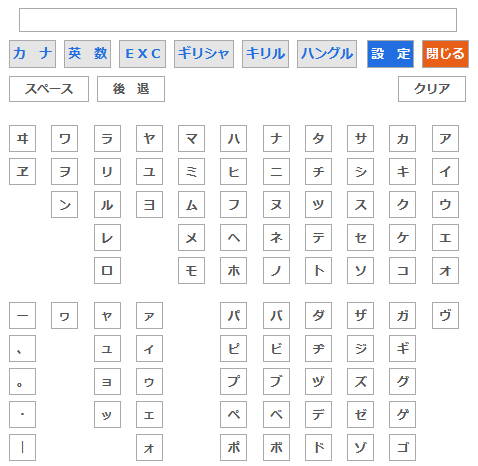
Task: Click the orange 閉じる button
Action: click(x=445, y=54)
